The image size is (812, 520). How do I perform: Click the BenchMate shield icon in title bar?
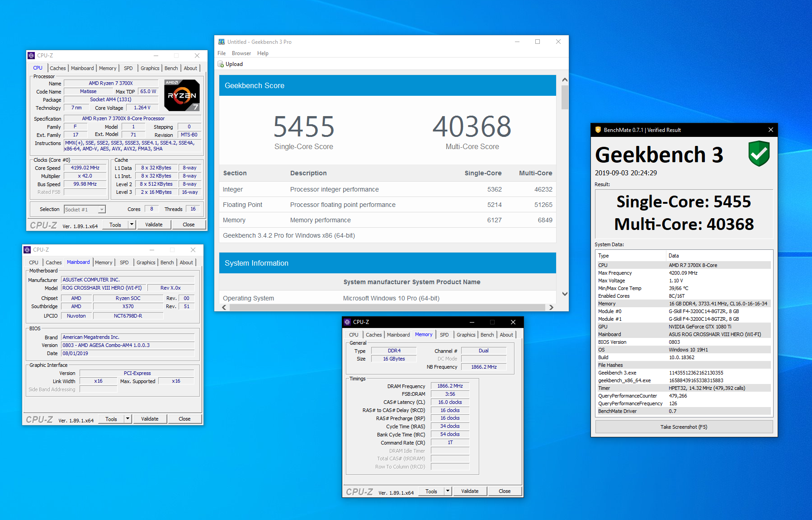click(x=598, y=130)
